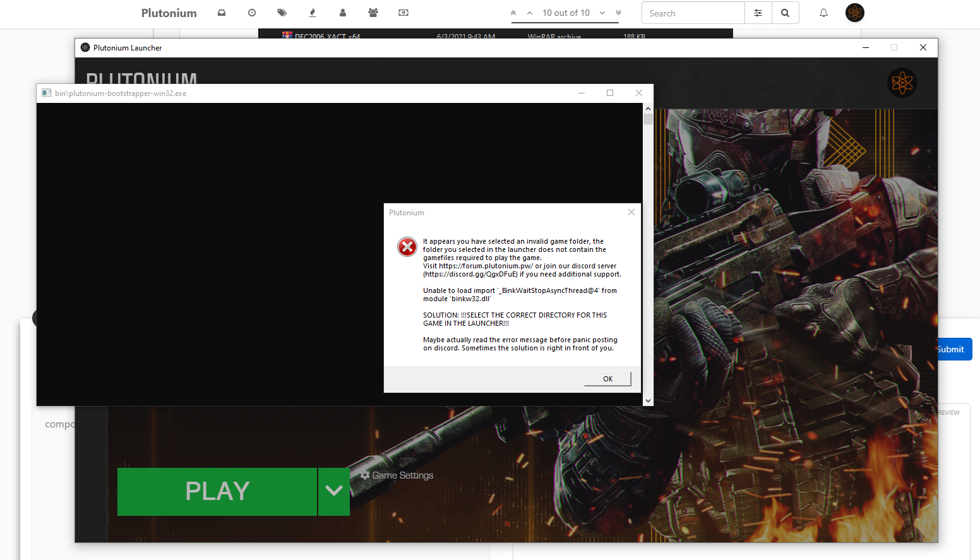Image resolution: width=980 pixels, height=560 pixels.
Task: Open advanced search filter sliders icon
Action: (x=758, y=13)
